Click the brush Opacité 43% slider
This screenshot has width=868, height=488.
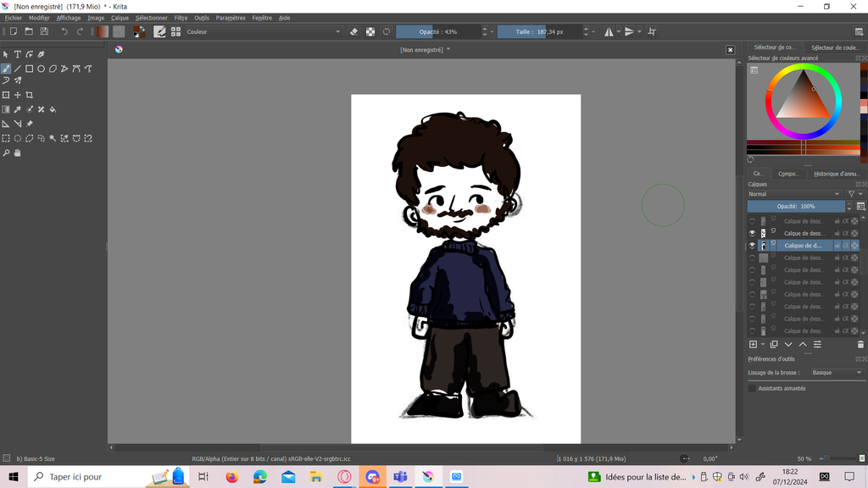(x=437, y=31)
